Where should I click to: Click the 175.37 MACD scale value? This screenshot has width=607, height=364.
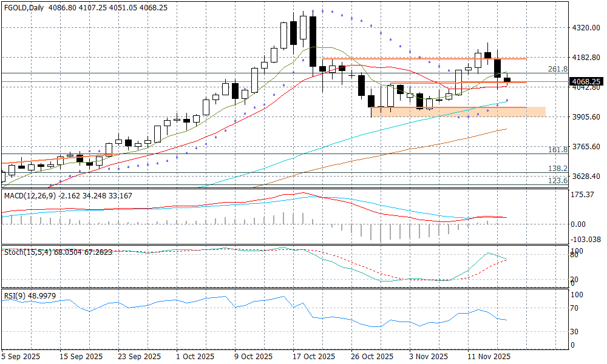(583, 195)
